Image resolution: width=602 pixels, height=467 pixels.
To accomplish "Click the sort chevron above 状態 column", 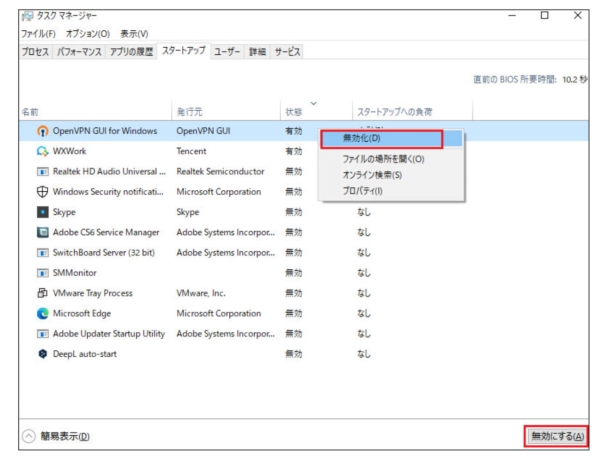I will pyautogui.click(x=314, y=103).
